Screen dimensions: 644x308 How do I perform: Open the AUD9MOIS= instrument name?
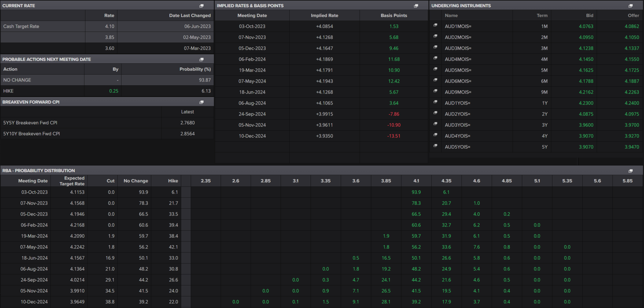458,92
